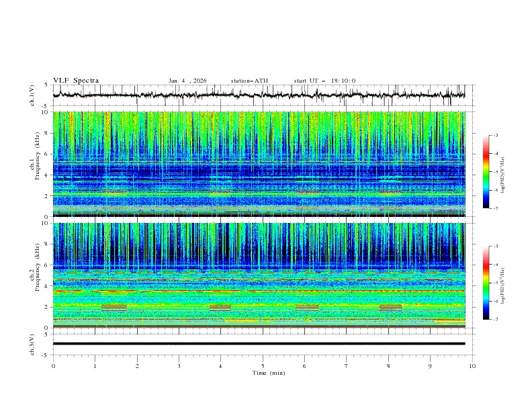Click the "6" tick on ch.1 frequency axis
The image size is (532, 411).
(x=47, y=154)
